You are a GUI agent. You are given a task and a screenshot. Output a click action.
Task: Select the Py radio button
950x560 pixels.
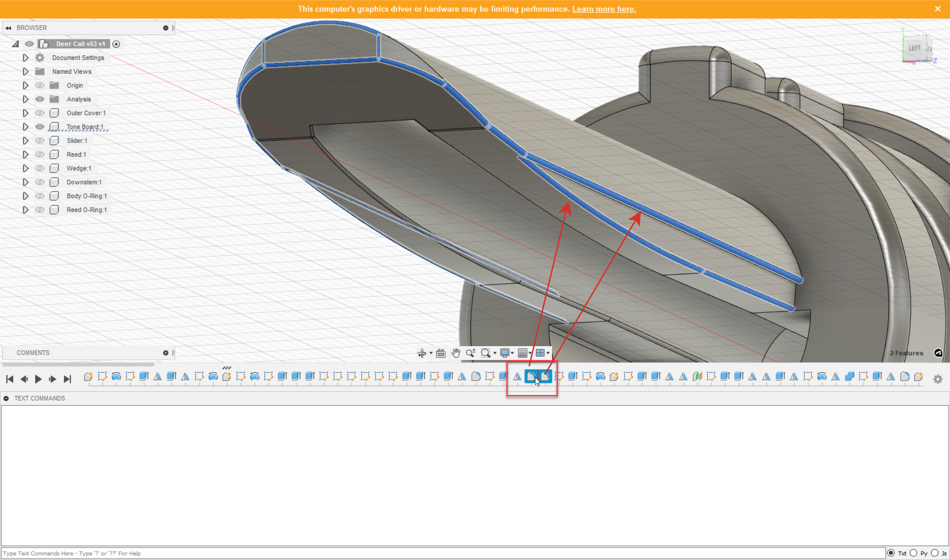pyautogui.click(x=913, y=553)
